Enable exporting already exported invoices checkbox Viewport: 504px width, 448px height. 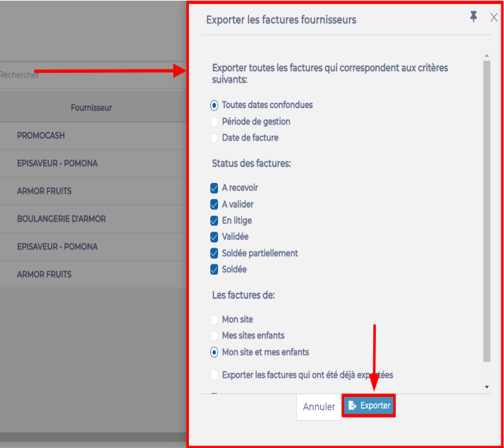[x=214, y=375]
